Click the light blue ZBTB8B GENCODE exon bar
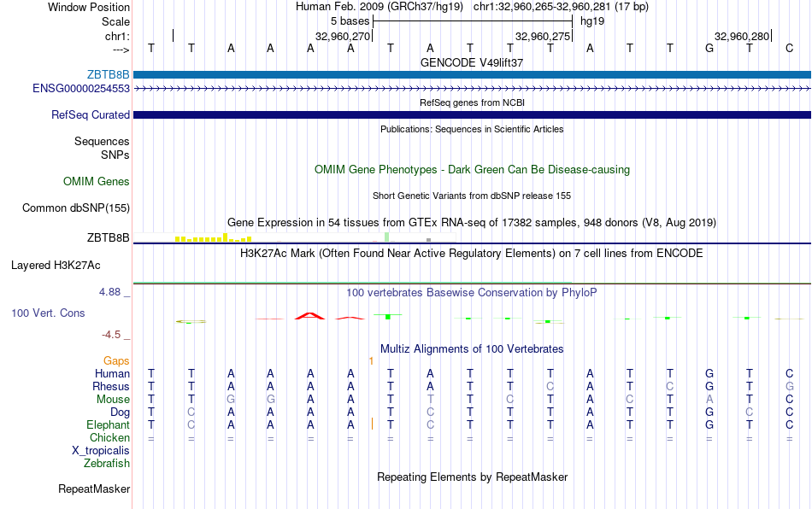The image size is (812, 509). pos(472,75)
